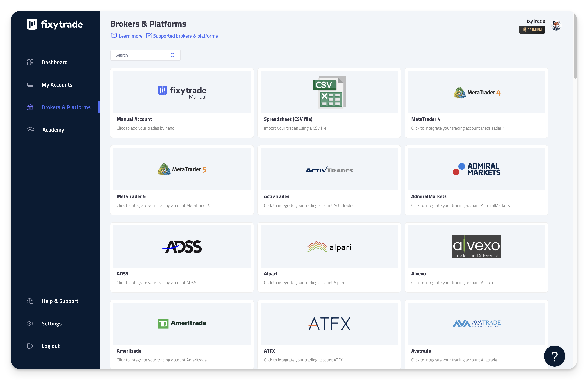Viewport: 588px width, 380px height.
Task: Select the Spreadsheet (CSV file) card
Action: 329,103
